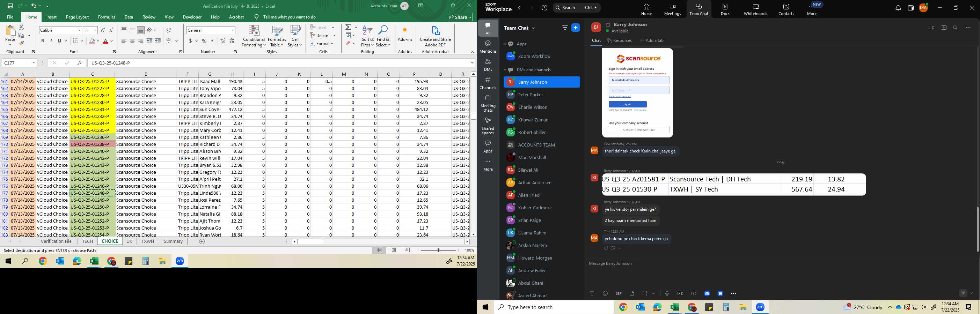The height and width of the screenshot is (314, 980).
Task: Open the General number format dropdown
Action: tap(233, 30)
